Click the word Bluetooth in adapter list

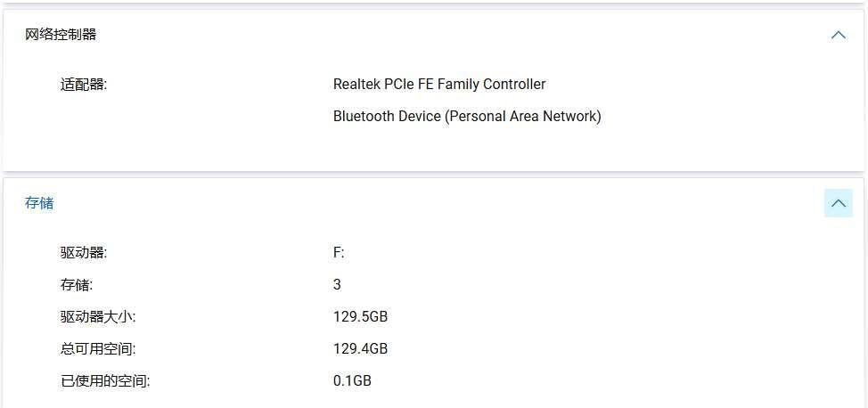359,117
